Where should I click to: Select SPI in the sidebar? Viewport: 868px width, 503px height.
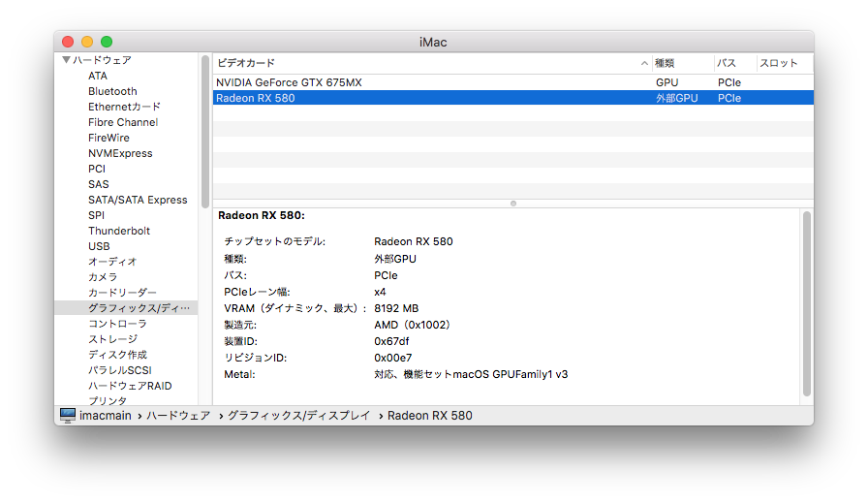(x=96, y=215)
